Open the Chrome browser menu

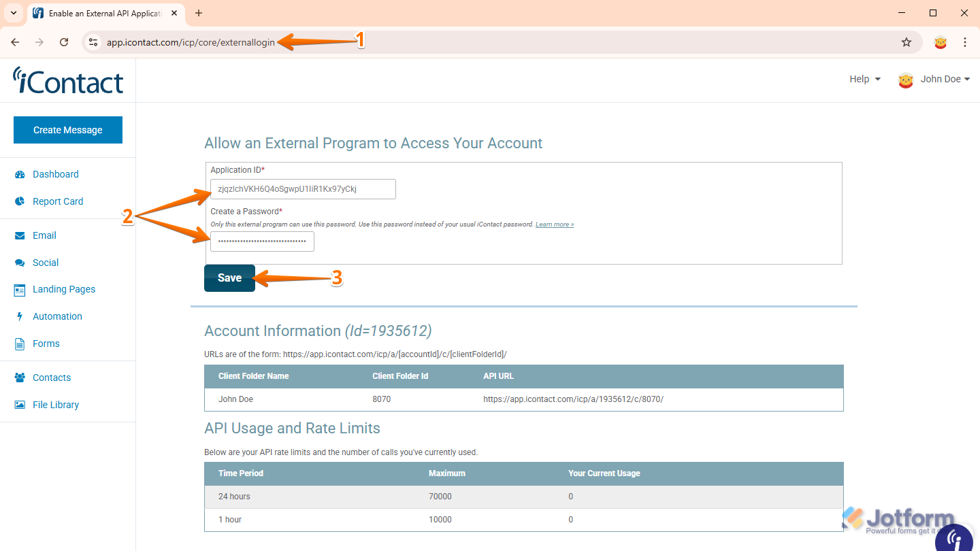pos(965,41)
